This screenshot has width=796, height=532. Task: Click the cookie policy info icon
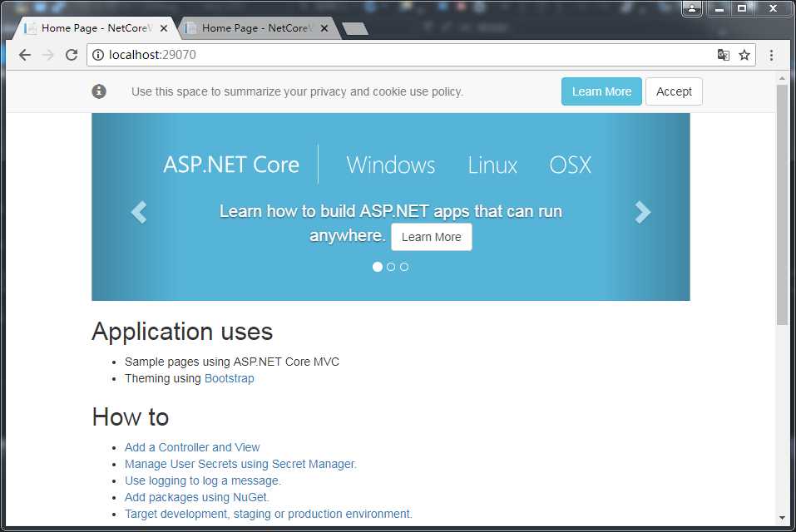coord(99,91)
